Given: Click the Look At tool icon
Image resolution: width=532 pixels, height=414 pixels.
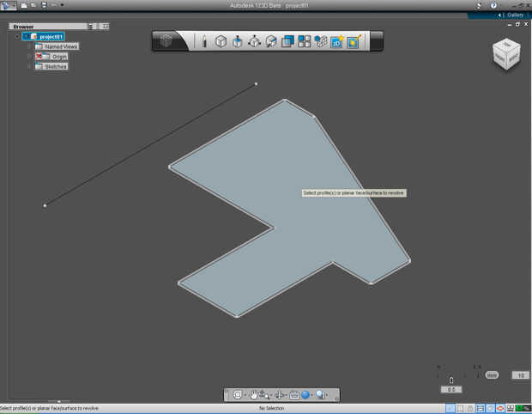Looking at the screenshot, I should coord(280,394).
